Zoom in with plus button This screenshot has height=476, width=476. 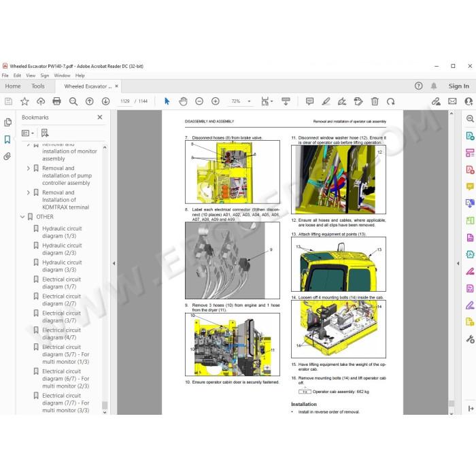pyautogui.click(x=216, y=101)
